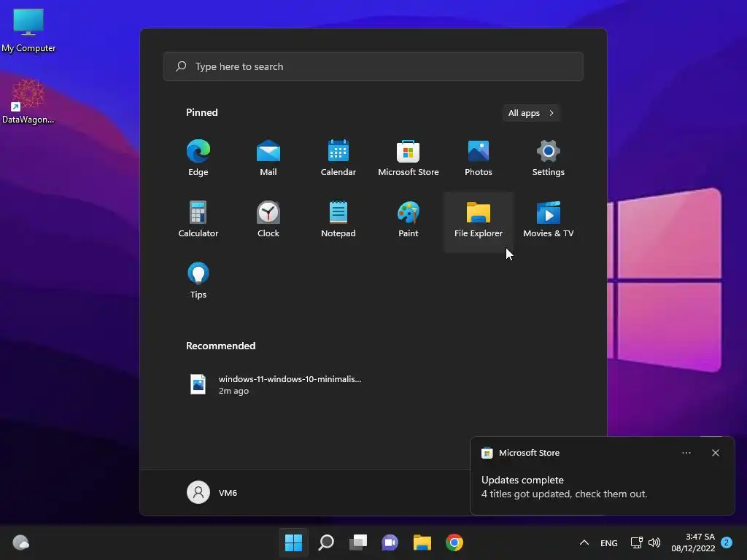Open network status tray icon
Viewport: 747px width, 560px height.
click(x=636, y=542)
